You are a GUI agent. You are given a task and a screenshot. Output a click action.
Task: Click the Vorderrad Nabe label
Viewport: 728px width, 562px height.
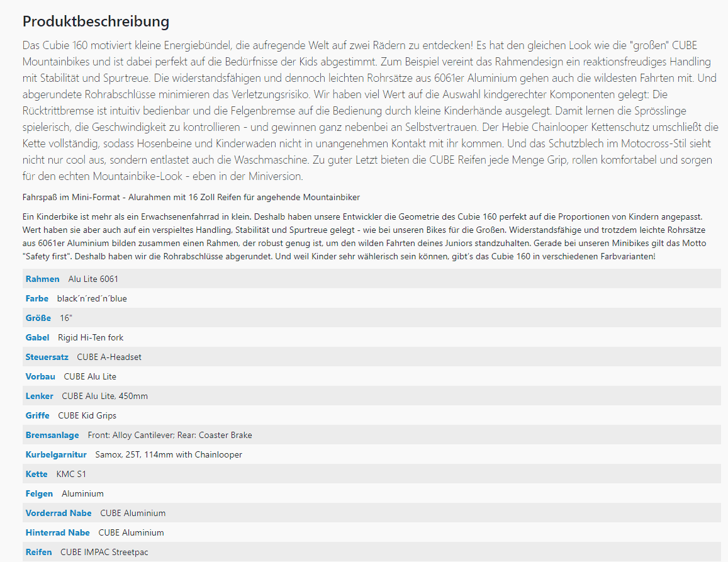pos(59,513)
